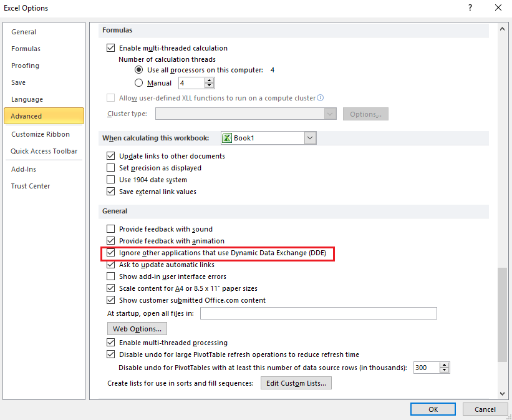Click Edit Custom Lists button
Image resolution: width=512 pixels, height=420 pixels.
click(296, 383)
